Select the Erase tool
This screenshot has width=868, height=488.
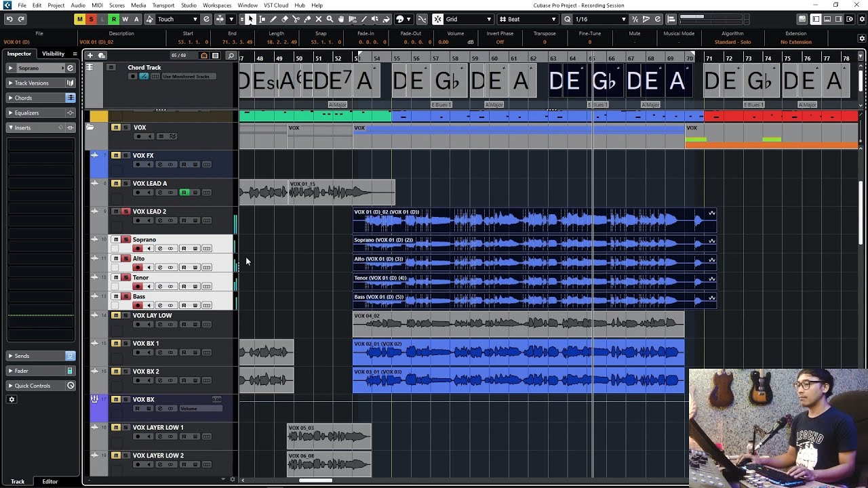(x=285, y=19)
